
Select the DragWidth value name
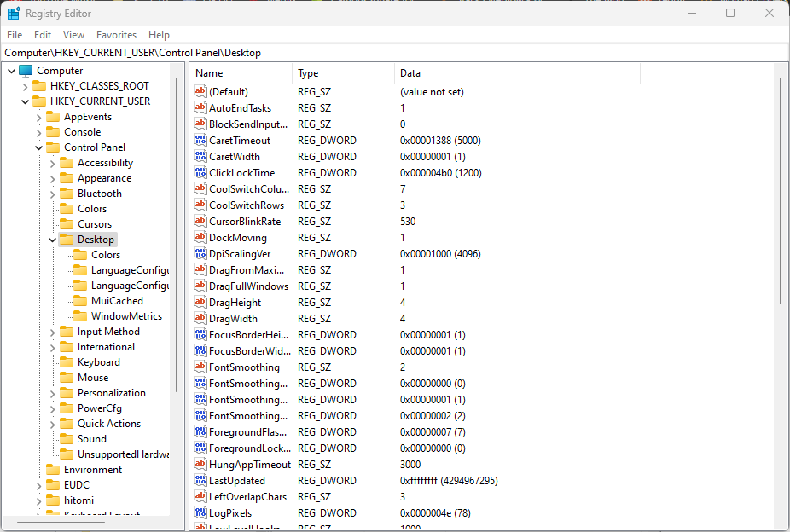tap(233, 319)
